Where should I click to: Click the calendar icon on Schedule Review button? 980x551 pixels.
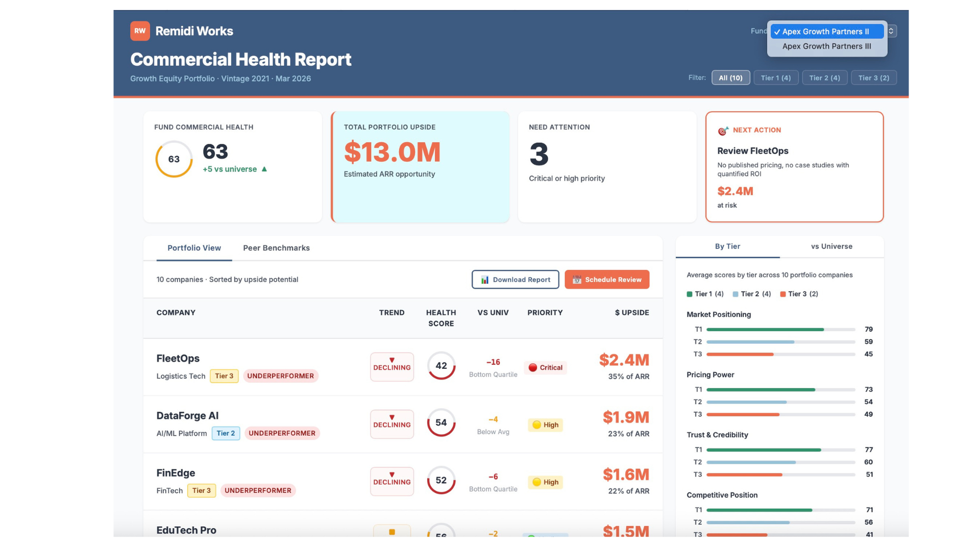pyautogui.click(x=576, y=280)
